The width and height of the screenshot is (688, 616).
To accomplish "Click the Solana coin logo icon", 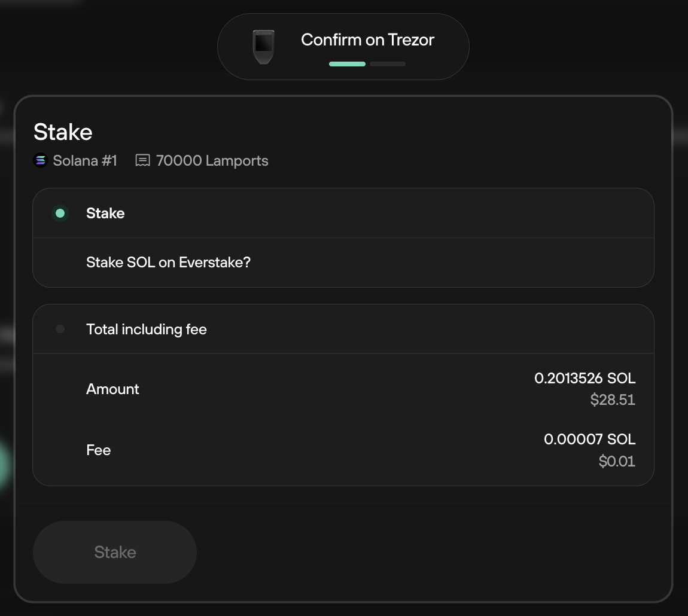I will (40, 160).
